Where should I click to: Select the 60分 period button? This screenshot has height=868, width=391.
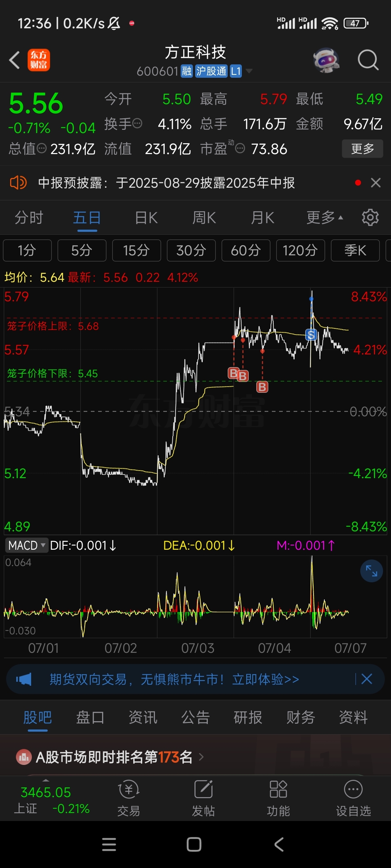point(246,250)
